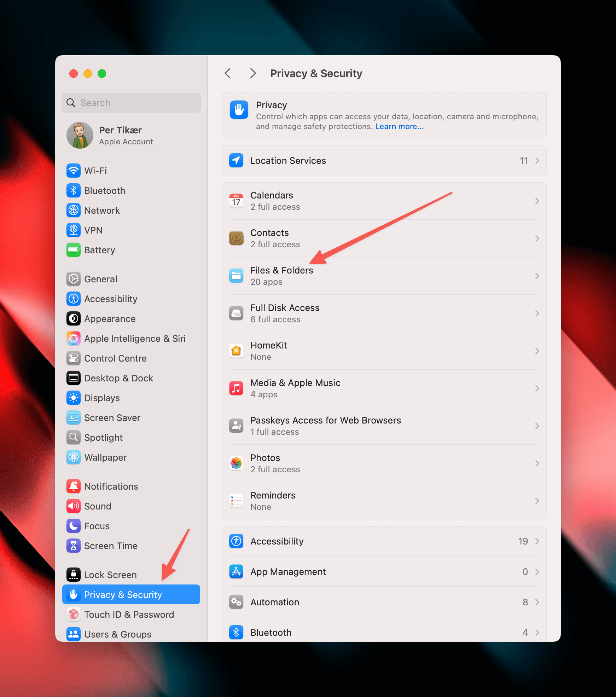Click the back navigation arrow

227,73
